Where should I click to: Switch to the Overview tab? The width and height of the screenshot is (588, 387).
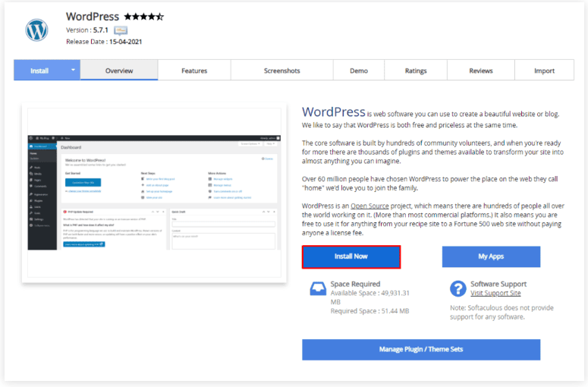point(119,71)
